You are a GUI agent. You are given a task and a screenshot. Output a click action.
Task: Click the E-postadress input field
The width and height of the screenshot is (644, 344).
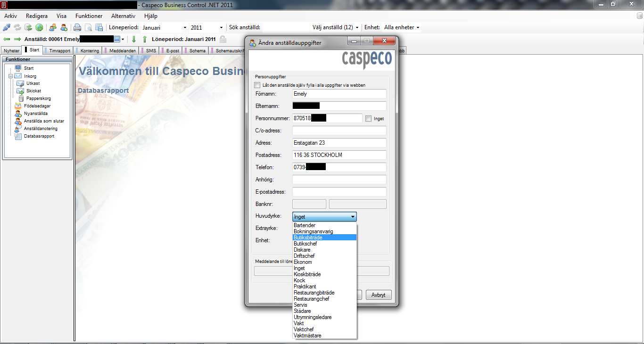[339, 192]
